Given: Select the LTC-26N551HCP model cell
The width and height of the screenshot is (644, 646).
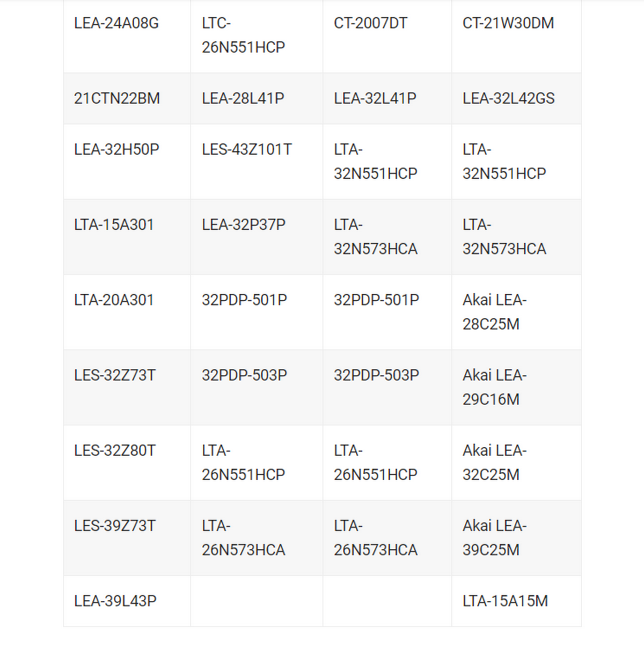Looking at the screenshot, I should click(x=243, y=35).
